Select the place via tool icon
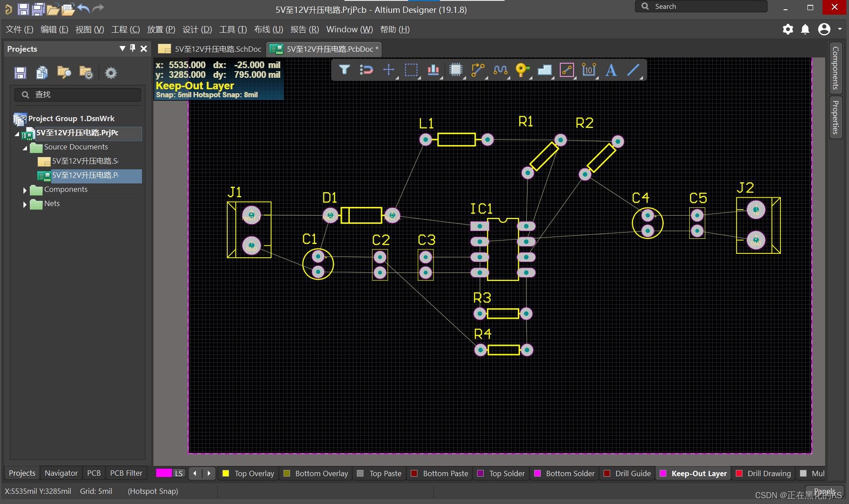This screenshot has height=504, width=849. pyautogui.click(x=522, y=70)
